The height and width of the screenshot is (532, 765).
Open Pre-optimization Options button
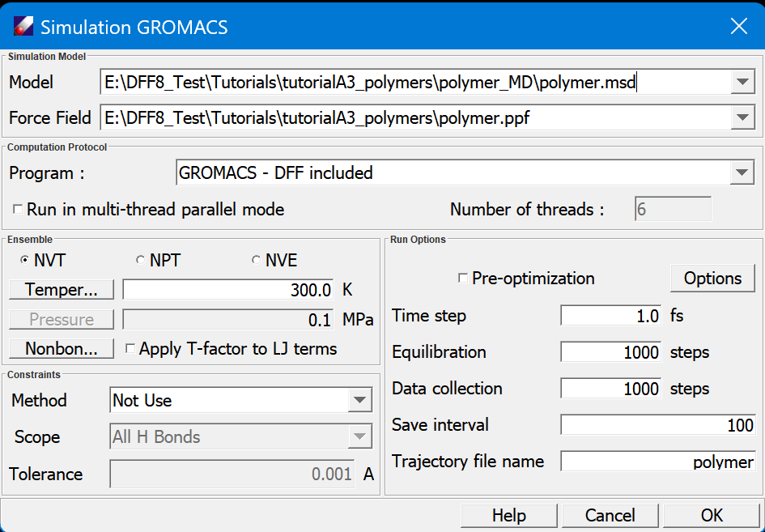[712, 279]
